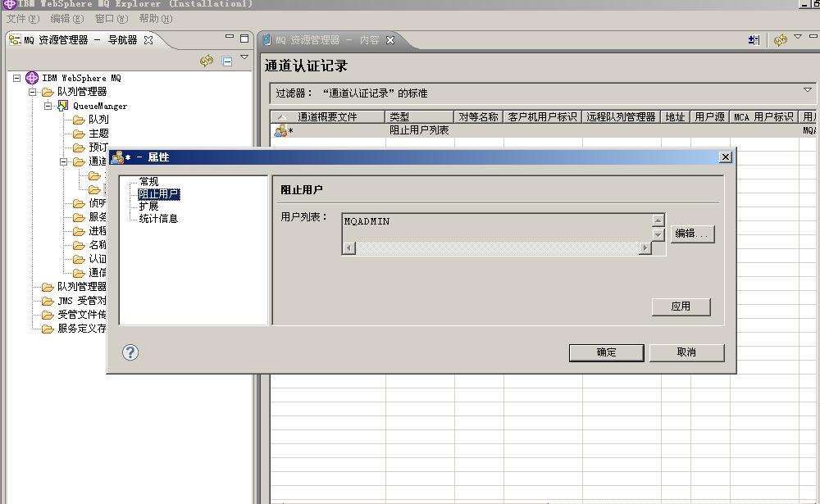Viewport: 820px width, 504px height.
Task: Click the refresh icon in the navigator toolbar
Action: pyautogui.click(x=207, y=61)
